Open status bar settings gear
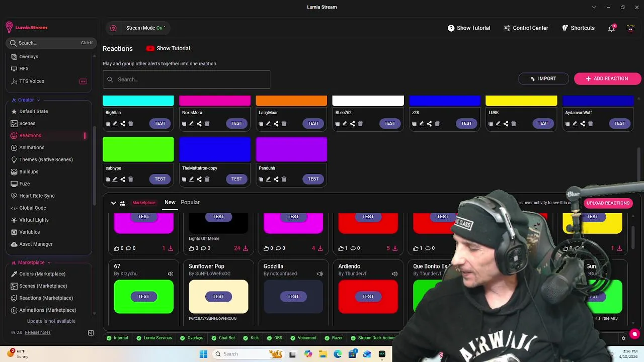The height and width of the screenshot is (362, 644). pyautogui.click(x=623, y=338)
